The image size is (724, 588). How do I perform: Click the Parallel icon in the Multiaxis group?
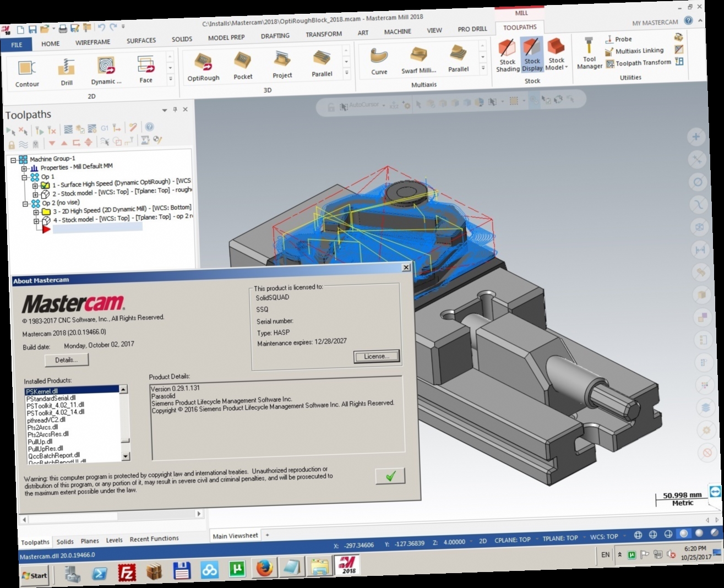458,59
